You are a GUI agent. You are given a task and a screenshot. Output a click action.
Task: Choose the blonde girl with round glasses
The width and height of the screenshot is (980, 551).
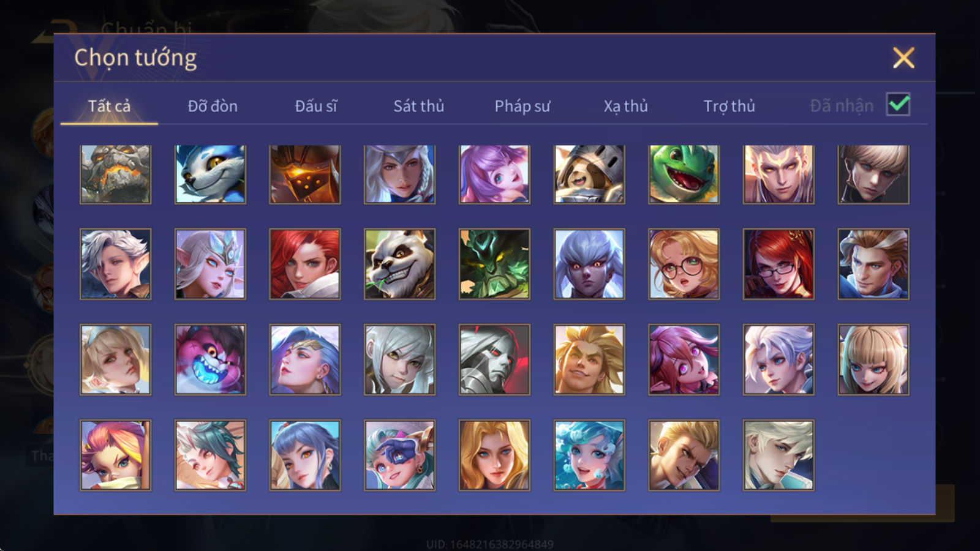pos(684,264)
